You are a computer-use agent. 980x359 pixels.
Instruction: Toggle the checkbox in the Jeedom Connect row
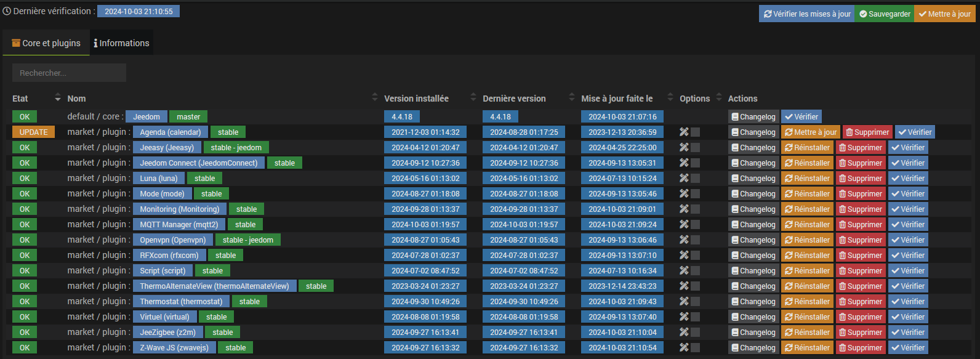pos(695,163)
